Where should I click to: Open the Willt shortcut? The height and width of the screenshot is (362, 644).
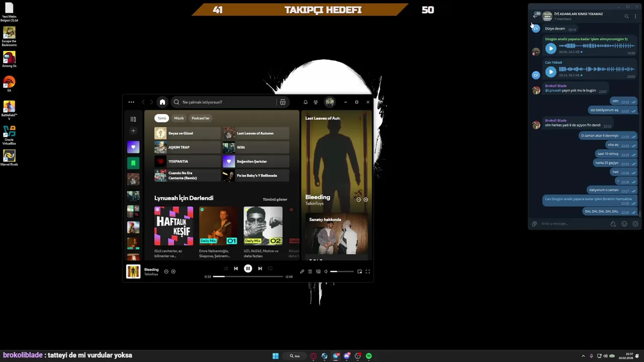point(256,147)
